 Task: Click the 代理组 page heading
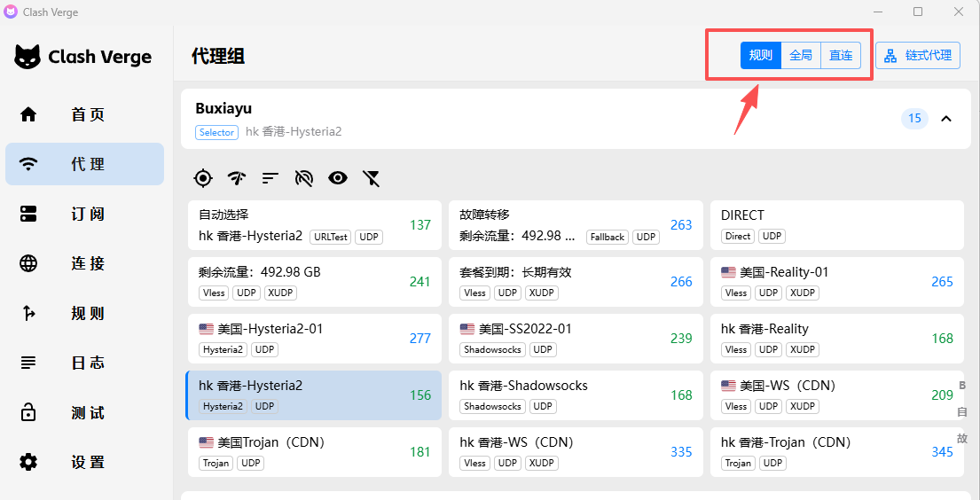coord(218,56)
